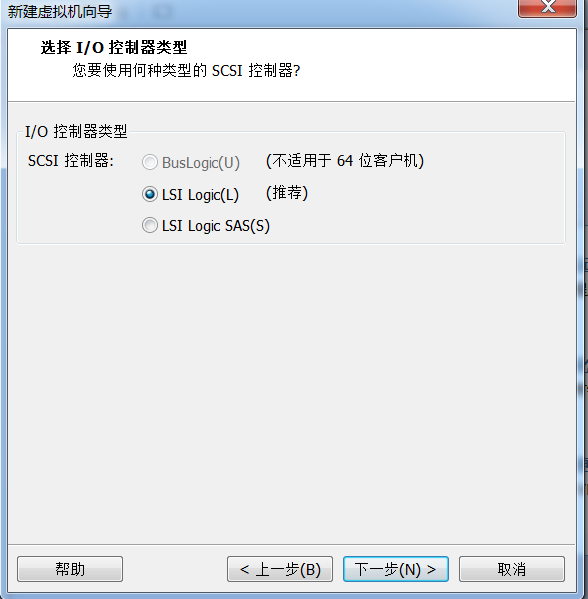Click the LSI Logic(L) text label

pos(200,195)
